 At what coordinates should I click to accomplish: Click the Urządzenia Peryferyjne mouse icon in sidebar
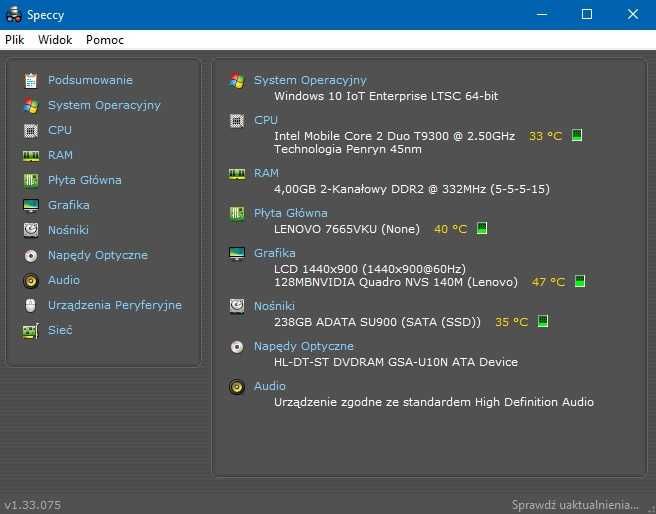31,305
